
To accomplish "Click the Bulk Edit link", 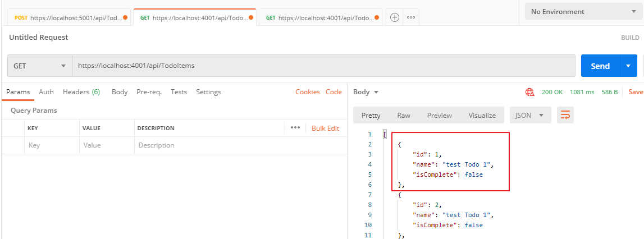I will click(x=325, y=128).
